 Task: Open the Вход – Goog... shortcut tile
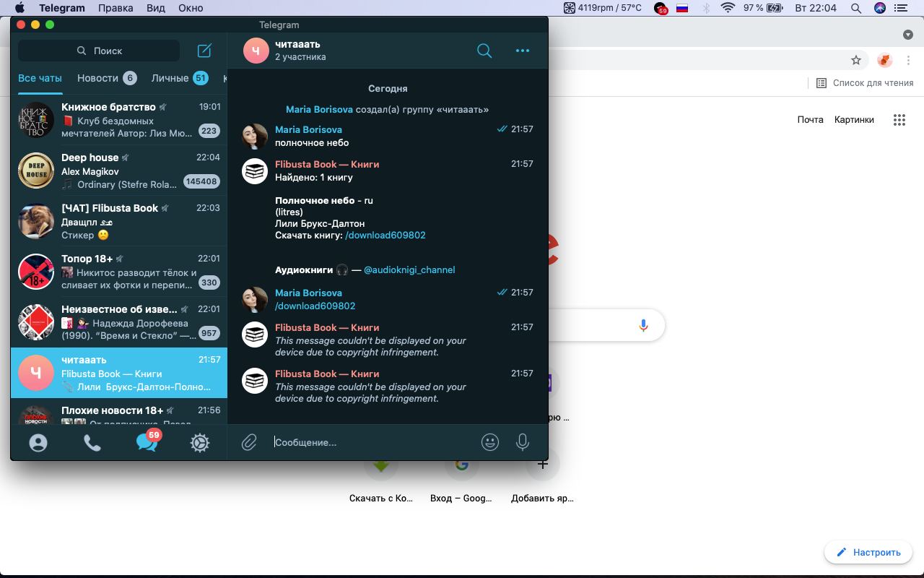(x=461, y=477)
